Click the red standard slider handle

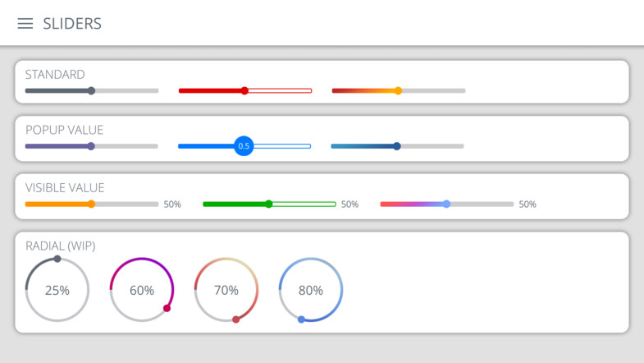tap(244, 90)
